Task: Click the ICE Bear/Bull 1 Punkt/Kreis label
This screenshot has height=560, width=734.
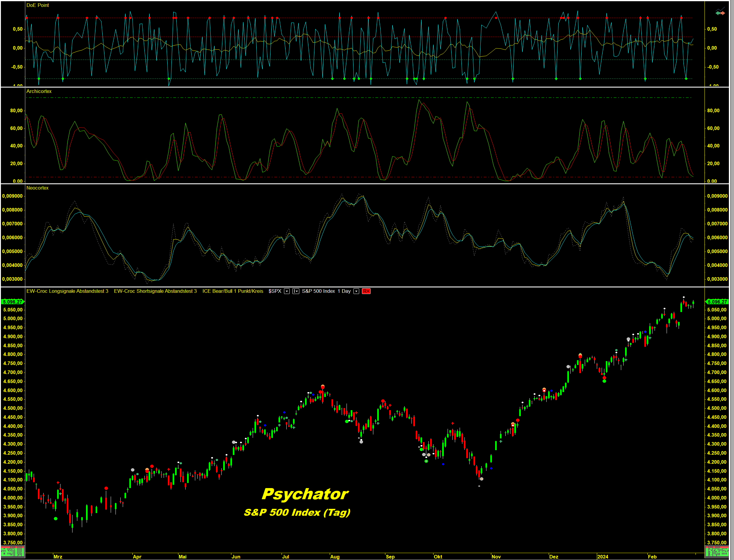Action: point(233,291)
